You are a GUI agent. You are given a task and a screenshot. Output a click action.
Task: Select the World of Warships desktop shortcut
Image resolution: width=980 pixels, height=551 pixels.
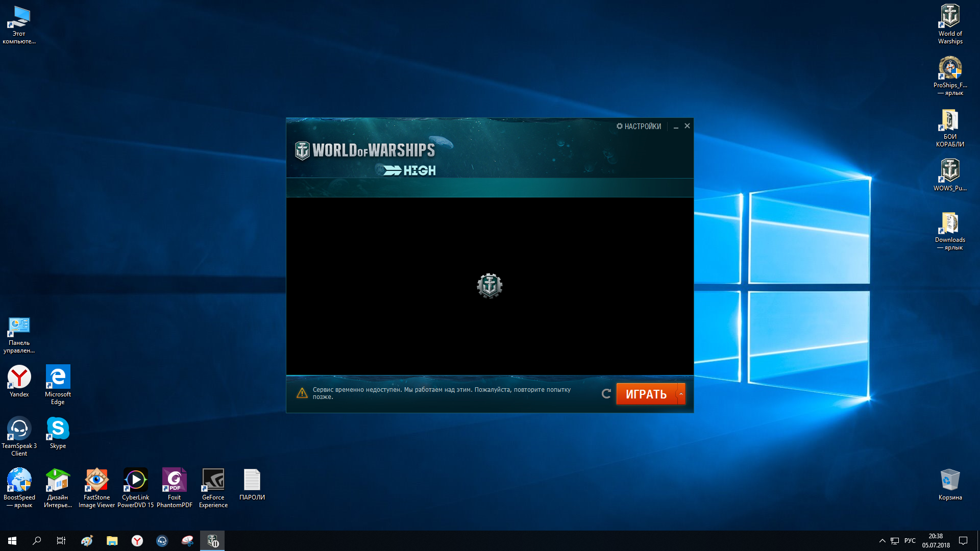pos(950,24)
